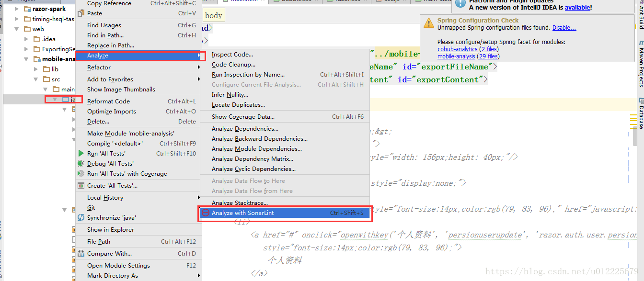
Task: Choose Optimize Imports
Action: point(139,112)
